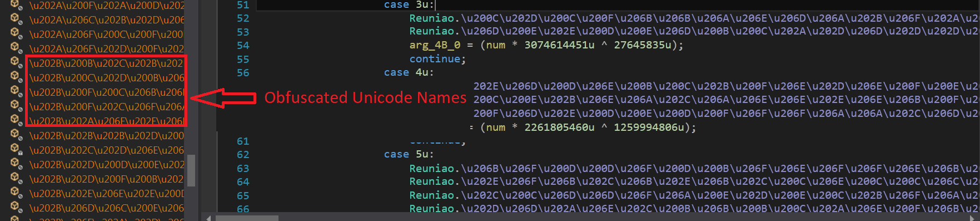Click method icon beside \u202B\u202B\u202B\u202D entry
Viewport: 980px width, 221px height.
(x=16, y=135)
